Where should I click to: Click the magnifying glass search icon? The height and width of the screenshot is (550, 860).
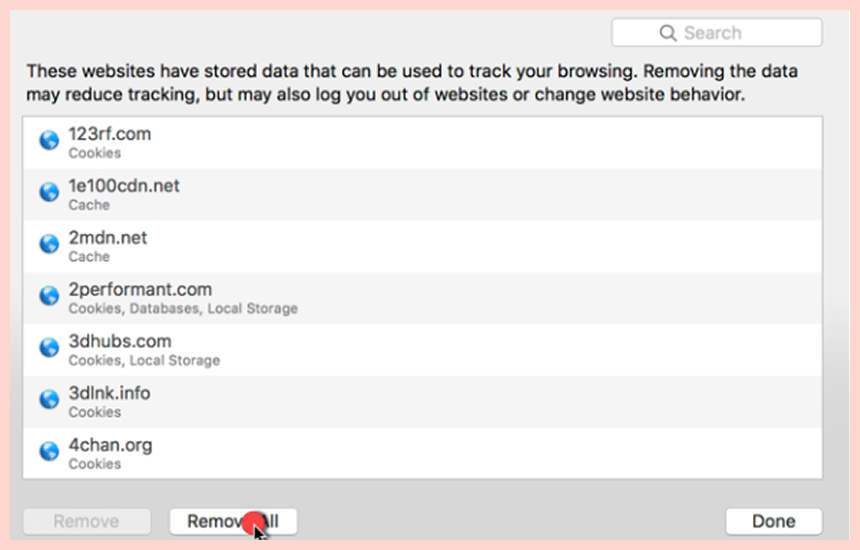(x=668, y=33)
